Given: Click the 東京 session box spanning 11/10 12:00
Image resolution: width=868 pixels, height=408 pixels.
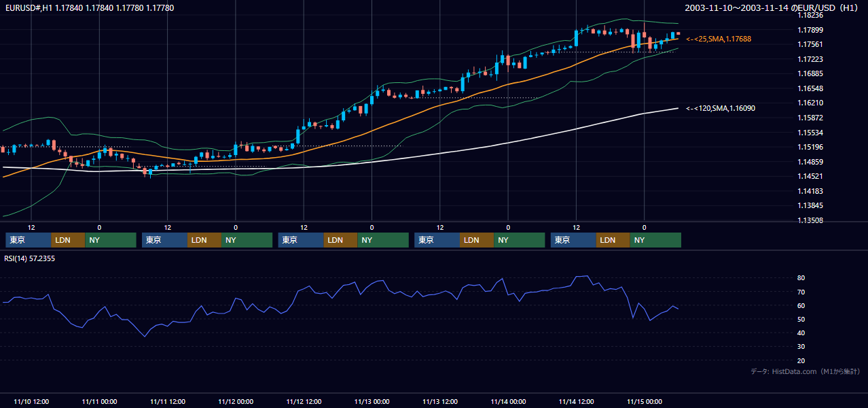Looking at the screenshot, I should pyautogui.click(x=29, y=240).
